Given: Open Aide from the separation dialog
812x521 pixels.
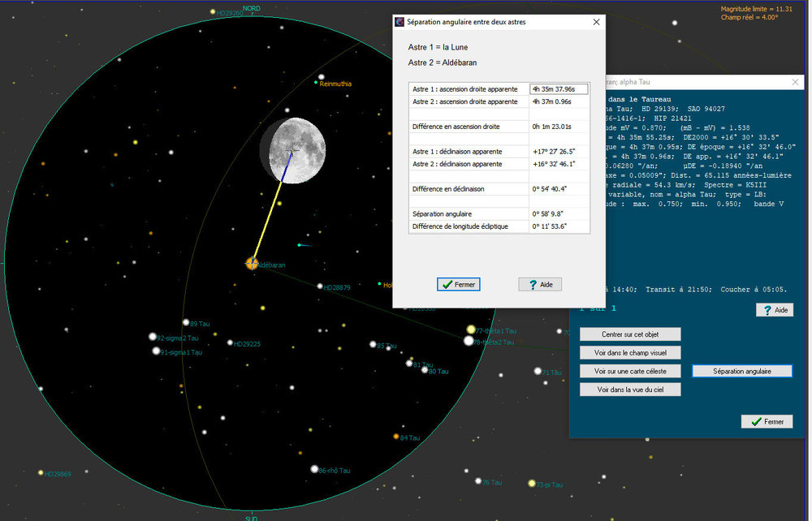Looking at the screenshot, I should tap(539, 284).
